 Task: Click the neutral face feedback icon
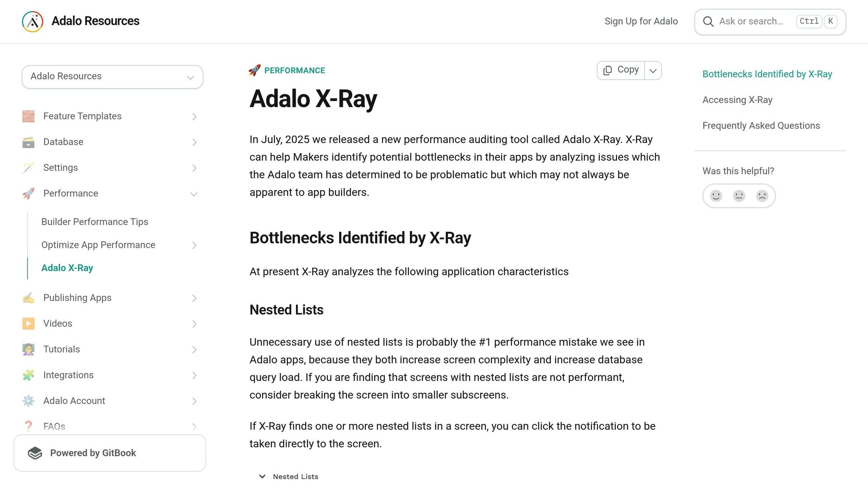point(739,196)
